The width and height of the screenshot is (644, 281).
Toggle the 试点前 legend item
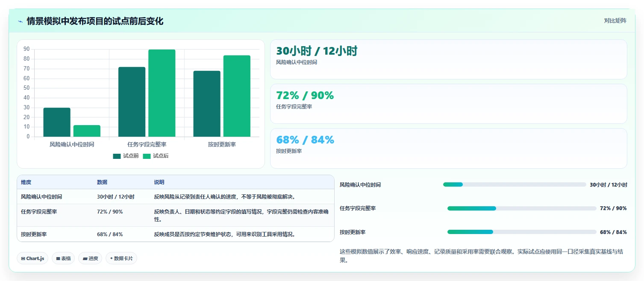click(126, 156)
